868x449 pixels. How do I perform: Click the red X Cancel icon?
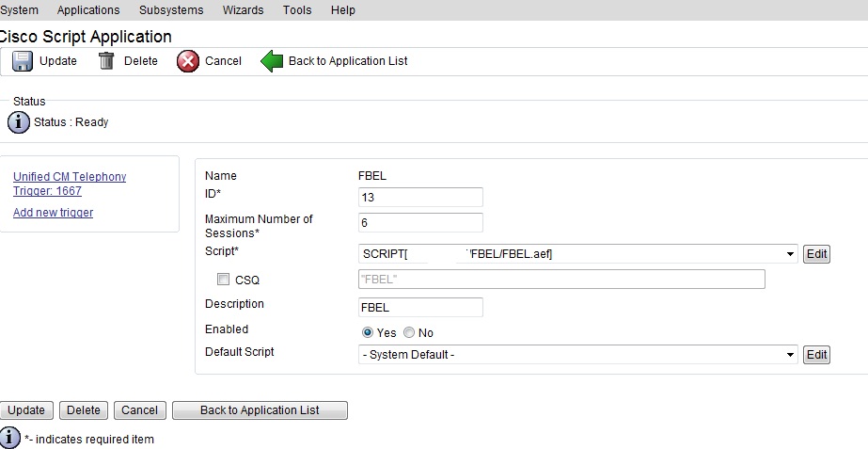coord(188,61)
